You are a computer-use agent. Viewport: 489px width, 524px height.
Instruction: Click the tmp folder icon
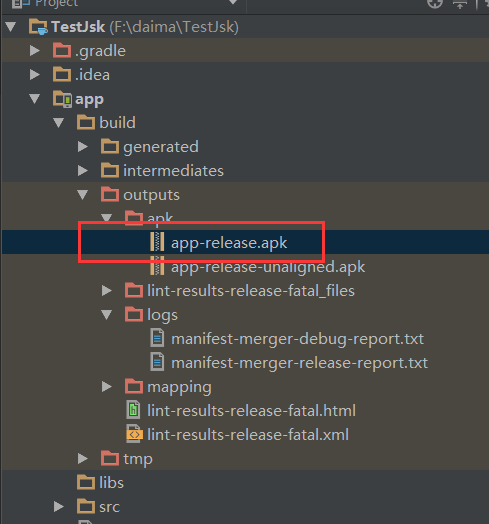[110, 458]
